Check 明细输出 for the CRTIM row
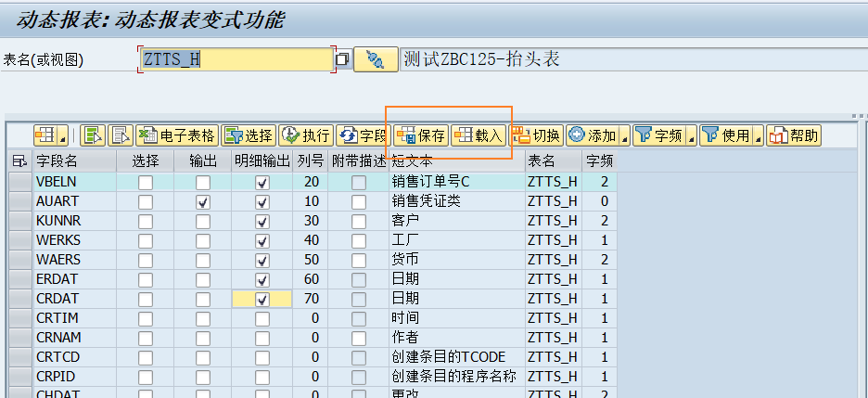Image resolution: width=868 pixels, height=398 pixels. (262, 318)
